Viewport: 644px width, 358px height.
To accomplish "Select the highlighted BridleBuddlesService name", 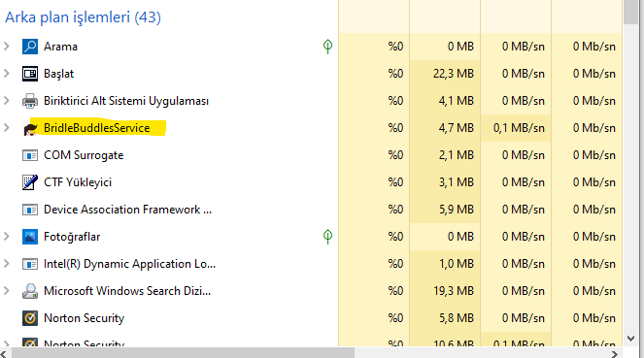I will [x=97, y=128].
